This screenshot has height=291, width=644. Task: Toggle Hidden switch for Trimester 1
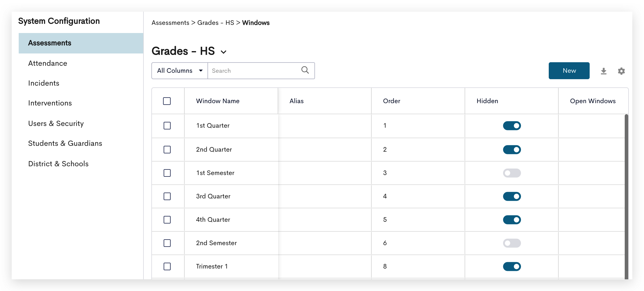(x=512, y=266)
